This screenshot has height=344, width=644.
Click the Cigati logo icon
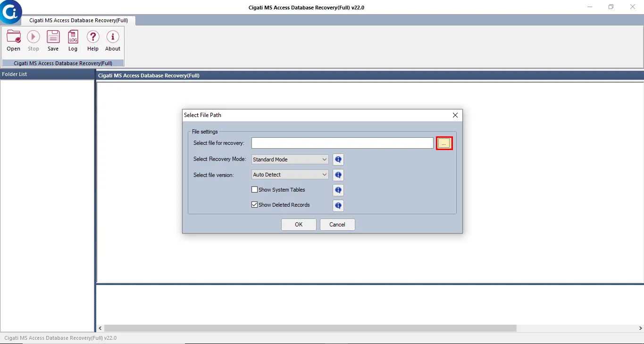click(x=10, y=12)
